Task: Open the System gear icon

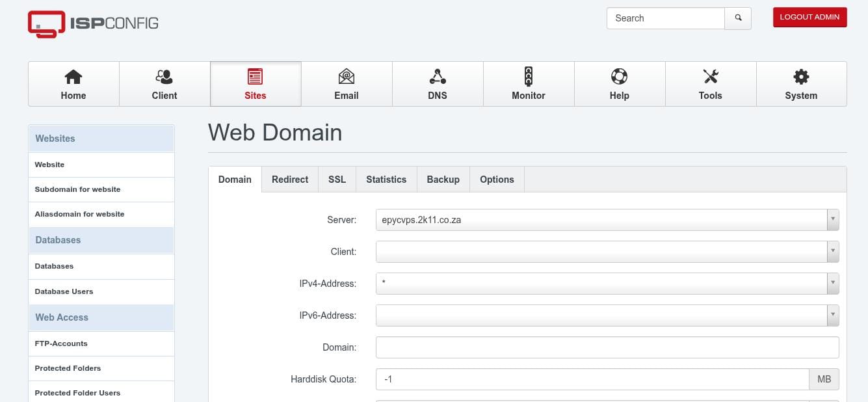Action: click(801, 77)
